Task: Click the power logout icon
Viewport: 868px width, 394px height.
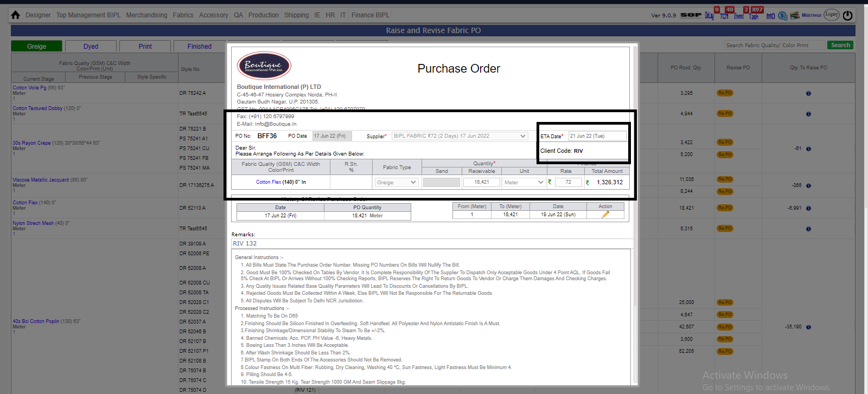Action: point(848,15)
